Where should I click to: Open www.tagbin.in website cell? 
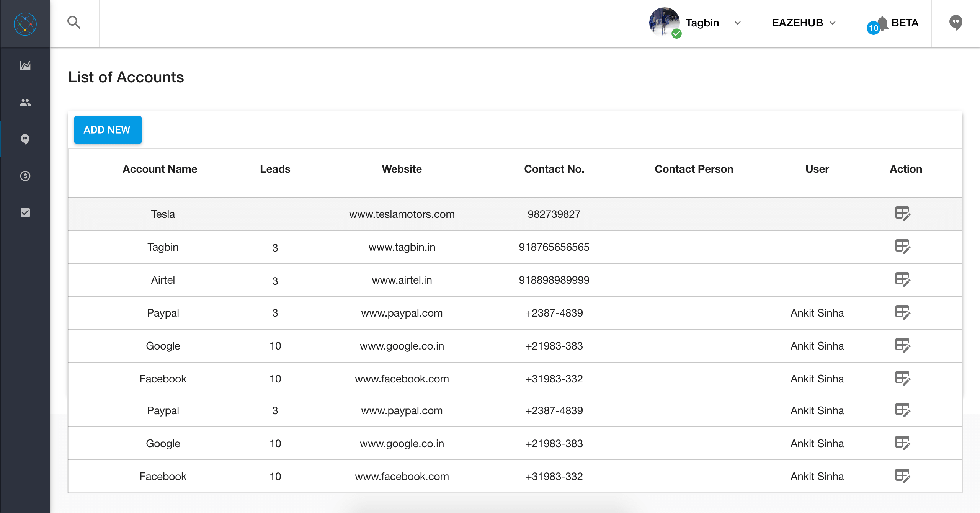point(402,247)
